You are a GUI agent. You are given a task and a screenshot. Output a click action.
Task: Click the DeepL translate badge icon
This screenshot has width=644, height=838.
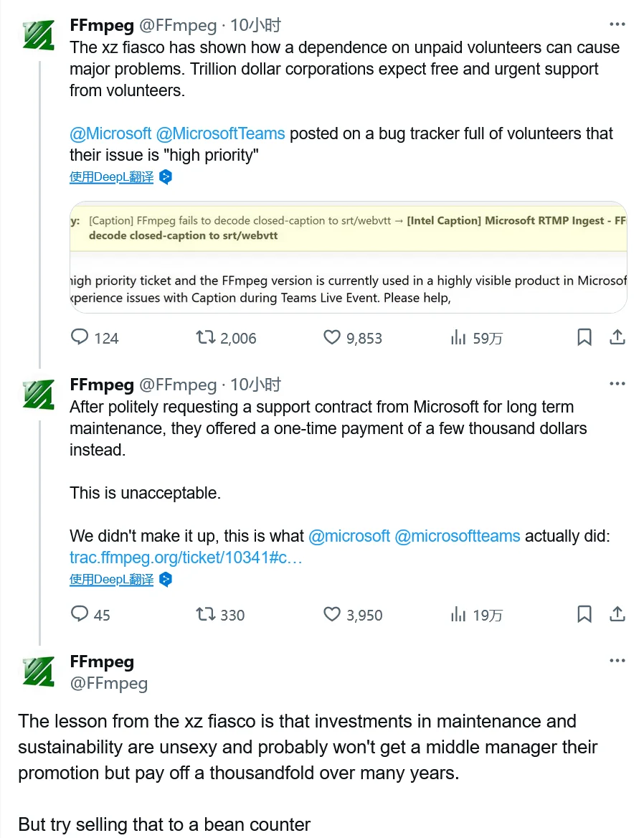(x=165, y=176)
